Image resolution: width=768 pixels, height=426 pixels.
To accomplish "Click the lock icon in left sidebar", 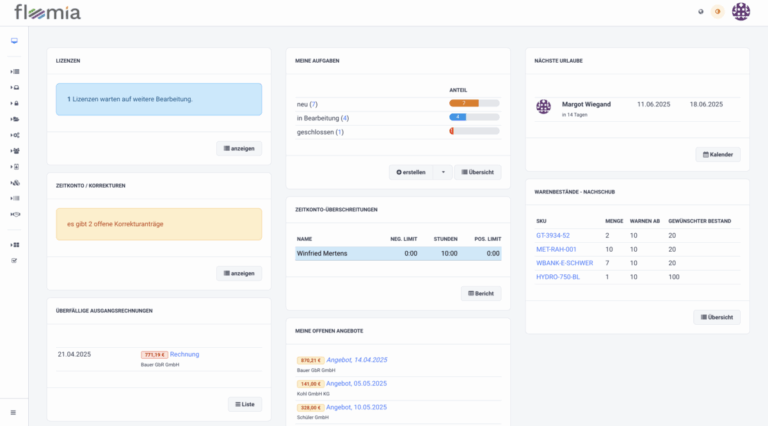I will coord(14,103).
